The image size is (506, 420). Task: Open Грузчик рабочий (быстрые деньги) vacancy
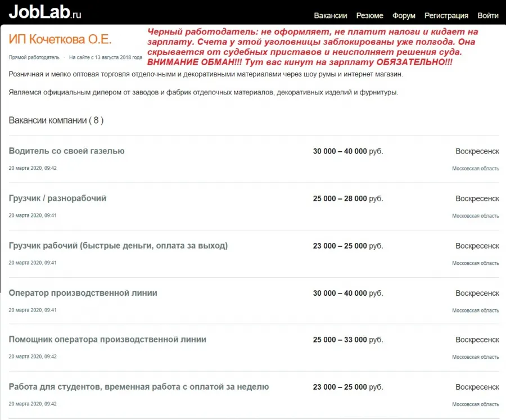pos(118,246)
